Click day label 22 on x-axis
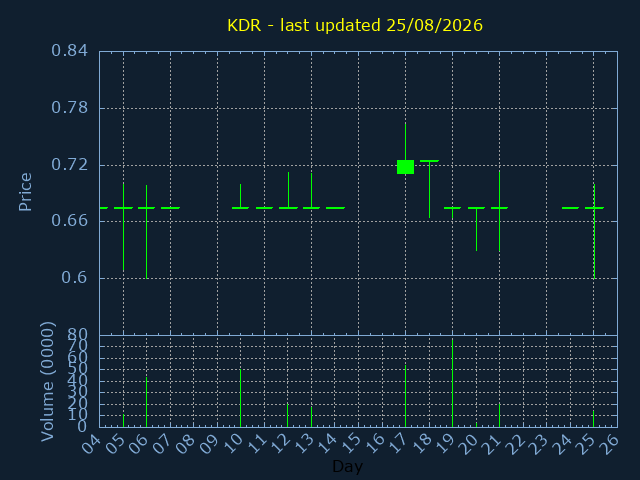Viewport: 640px width, 480px height. pyautogui.click(x=515, y=444)
